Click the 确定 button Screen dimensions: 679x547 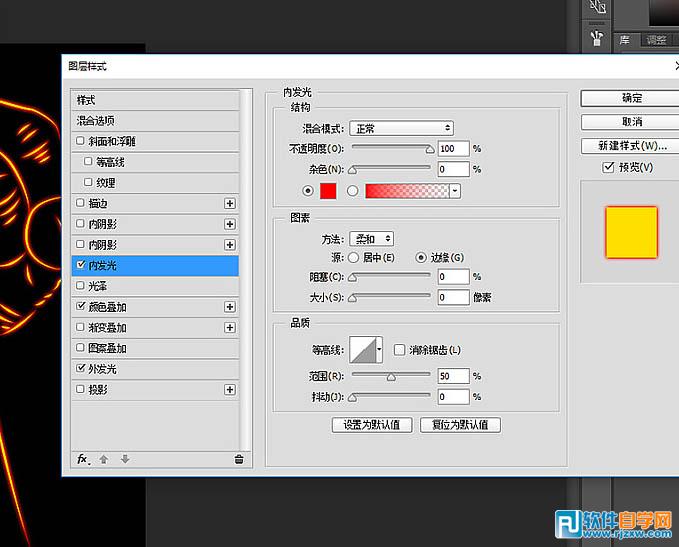click(x=631, y=98)
